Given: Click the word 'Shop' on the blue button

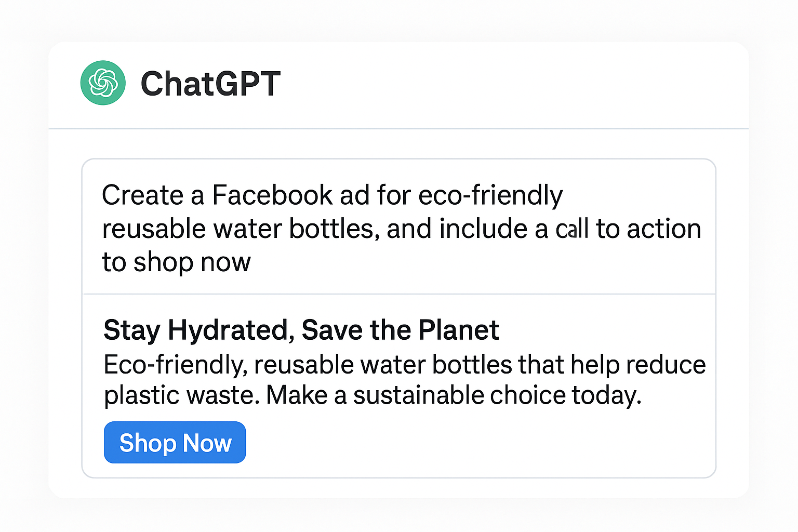Looking at the screenshot, I should tap(148, 443).
